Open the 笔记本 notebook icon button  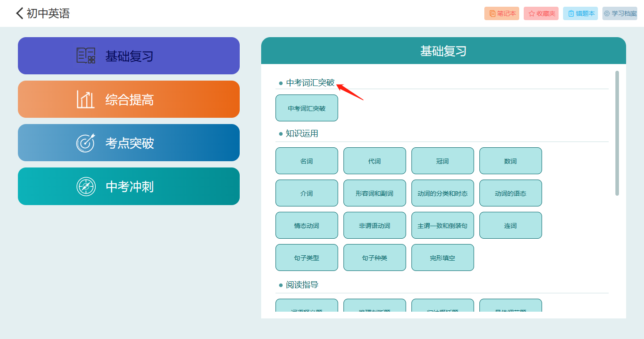(x=492, y=13)
